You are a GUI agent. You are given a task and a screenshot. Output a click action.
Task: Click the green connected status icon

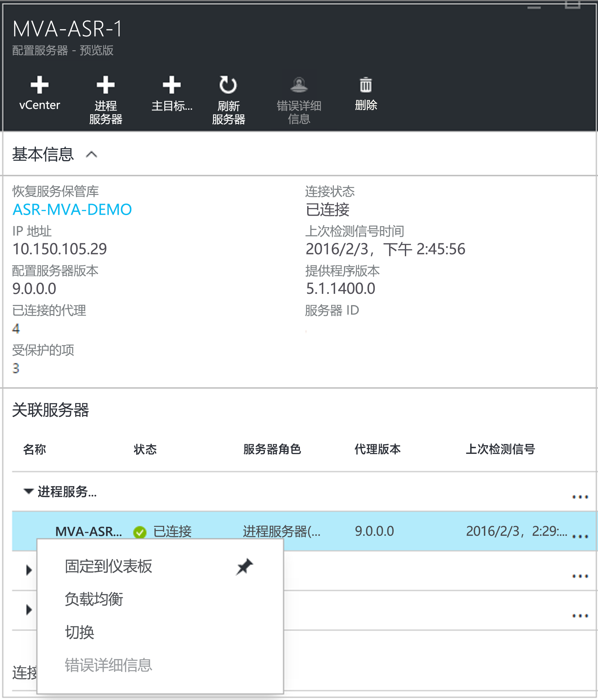tap(140, 532)
